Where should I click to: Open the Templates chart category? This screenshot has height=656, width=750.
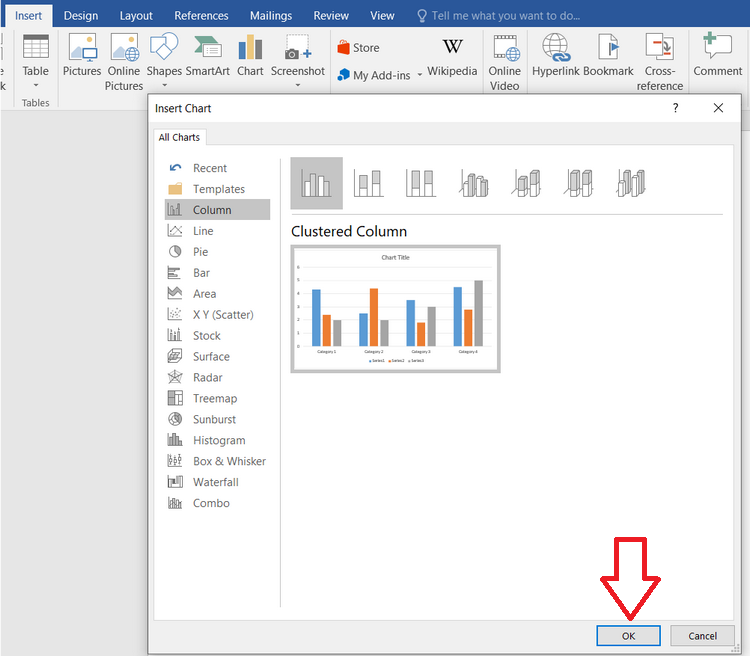(218, 189)
